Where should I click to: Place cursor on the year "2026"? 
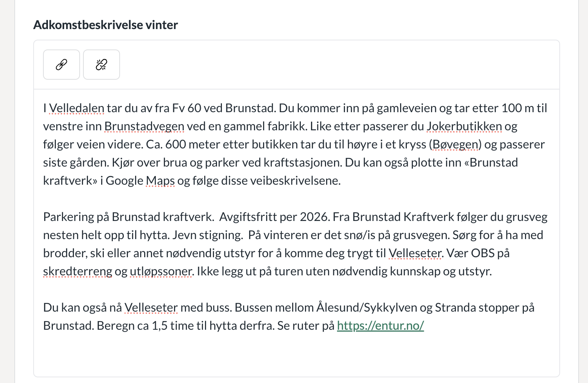(313, 217)
